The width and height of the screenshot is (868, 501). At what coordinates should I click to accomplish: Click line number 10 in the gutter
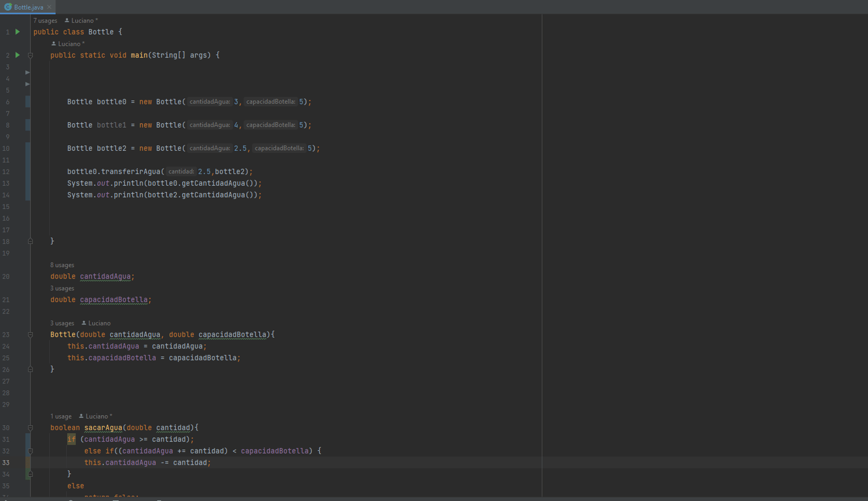point(6,149)
